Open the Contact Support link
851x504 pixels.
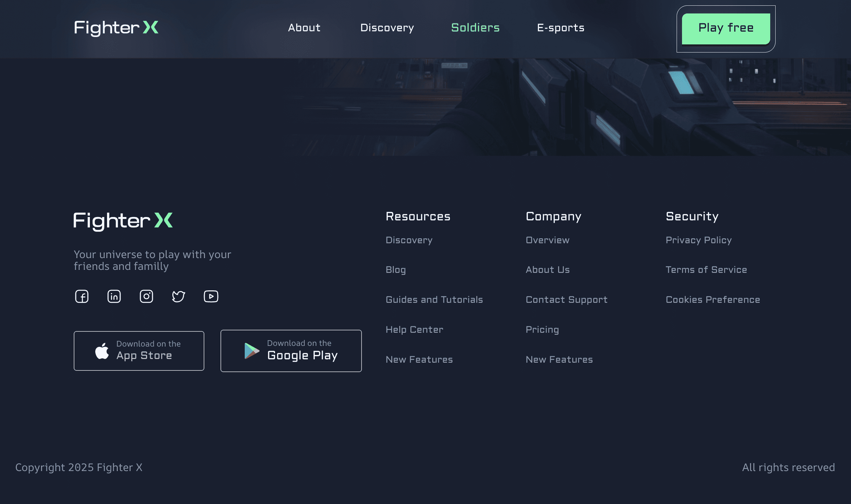click(x=566, y=299)
